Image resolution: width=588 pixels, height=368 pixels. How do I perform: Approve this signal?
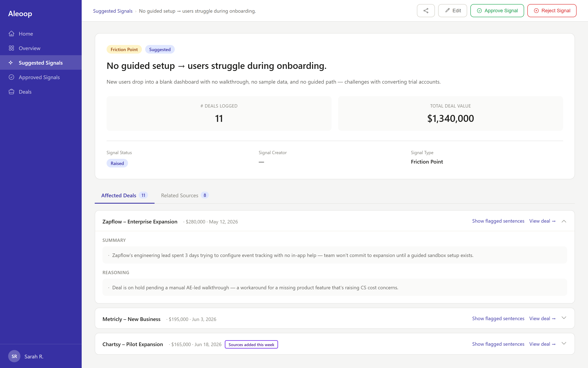click(x=497, y=11)
